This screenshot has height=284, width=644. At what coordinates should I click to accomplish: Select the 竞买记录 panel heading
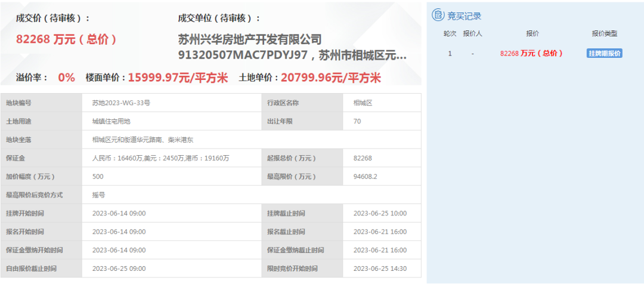(464, 17)
